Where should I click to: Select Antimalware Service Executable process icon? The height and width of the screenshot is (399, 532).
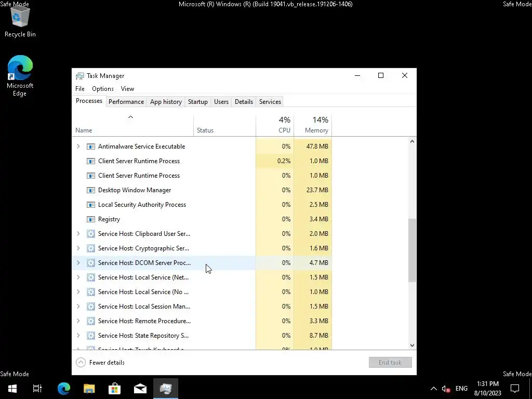click(90, 147)
